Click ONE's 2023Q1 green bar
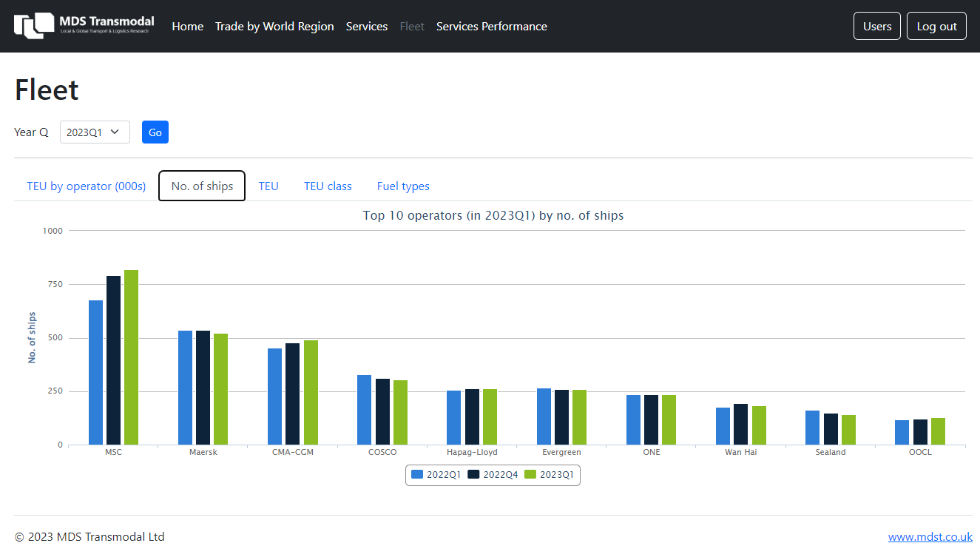 pyautogui.click(x=669, y=419)
